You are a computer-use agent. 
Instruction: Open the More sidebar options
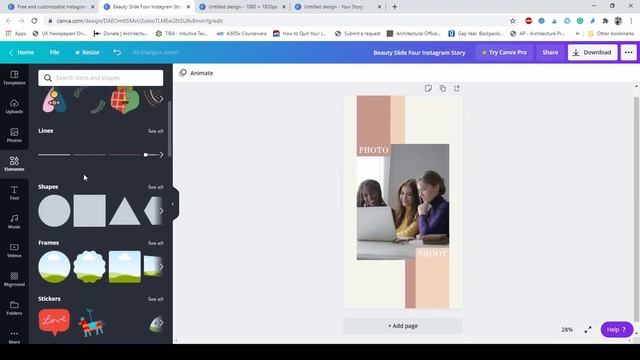(x=14, y=337)
